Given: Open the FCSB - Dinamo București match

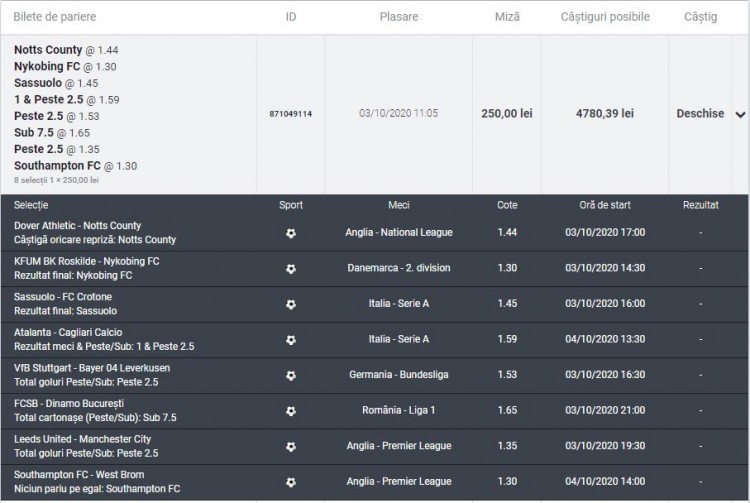Looking at the screenshot, I should tap(76, 403).
